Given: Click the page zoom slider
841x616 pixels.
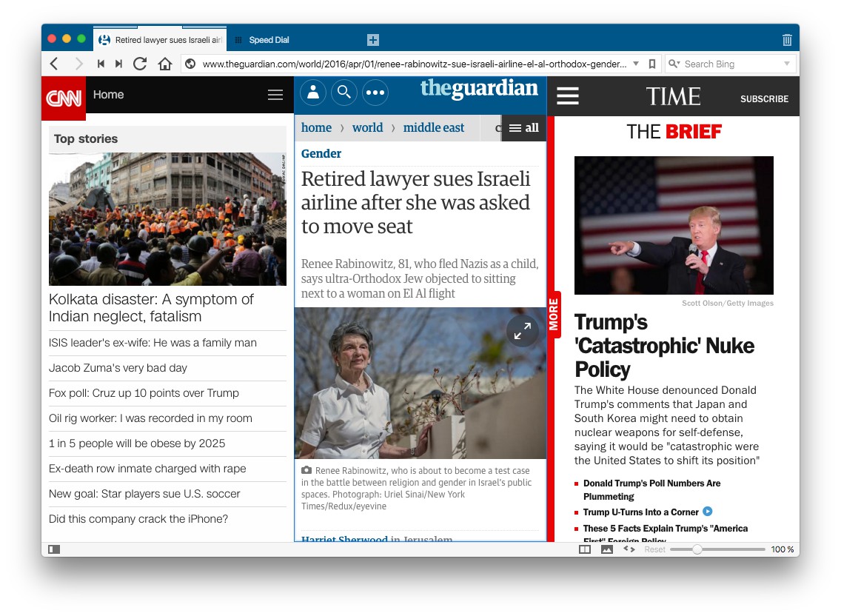Looking at the screenshot, I should point(697,549).
